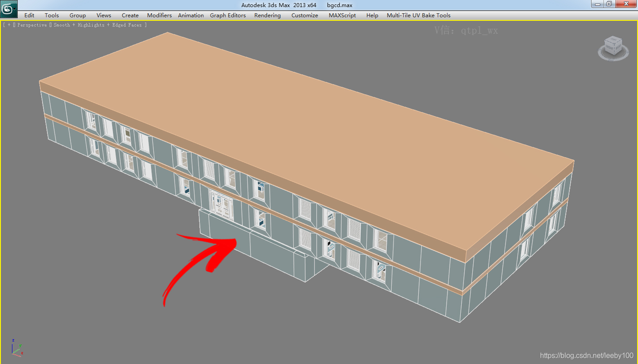
Task: Restore down the 3ds Max window
Action: [610, 4]
